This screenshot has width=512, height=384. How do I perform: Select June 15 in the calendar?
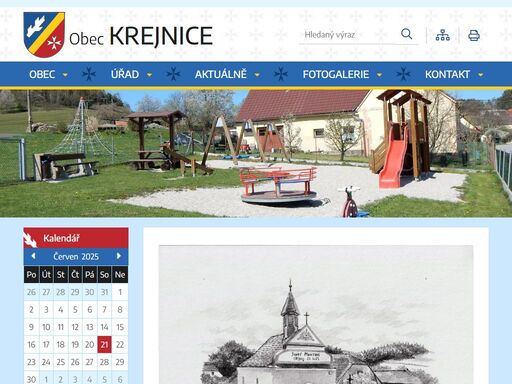(x=120, y=327)
